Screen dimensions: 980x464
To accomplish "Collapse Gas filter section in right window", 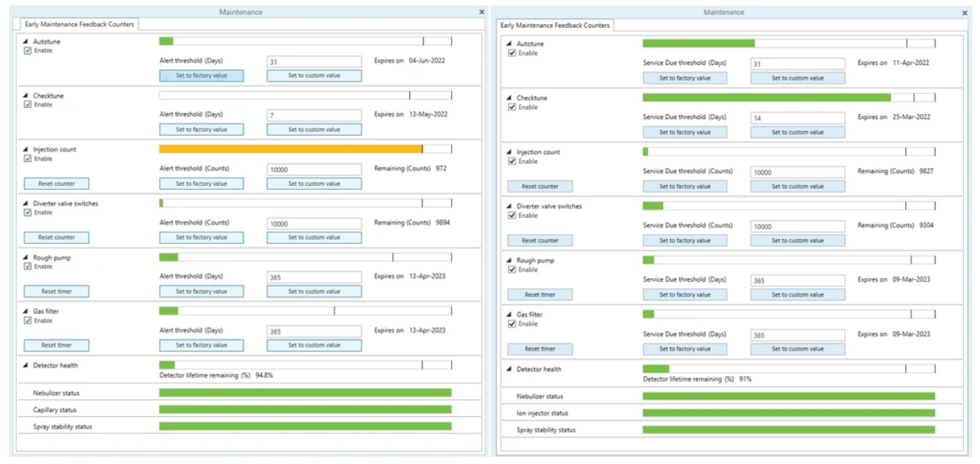I will [x=508, y=314].
